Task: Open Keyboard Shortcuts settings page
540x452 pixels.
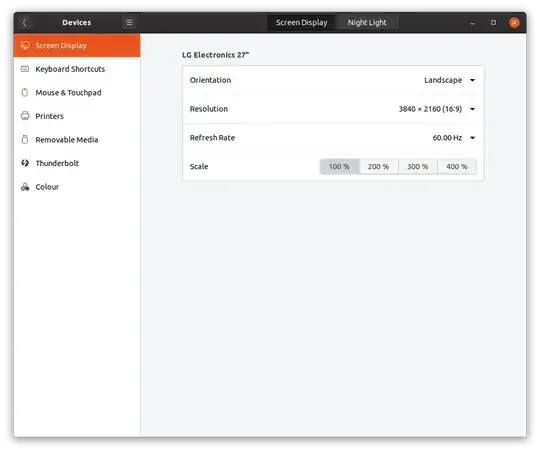Action: 77,69
